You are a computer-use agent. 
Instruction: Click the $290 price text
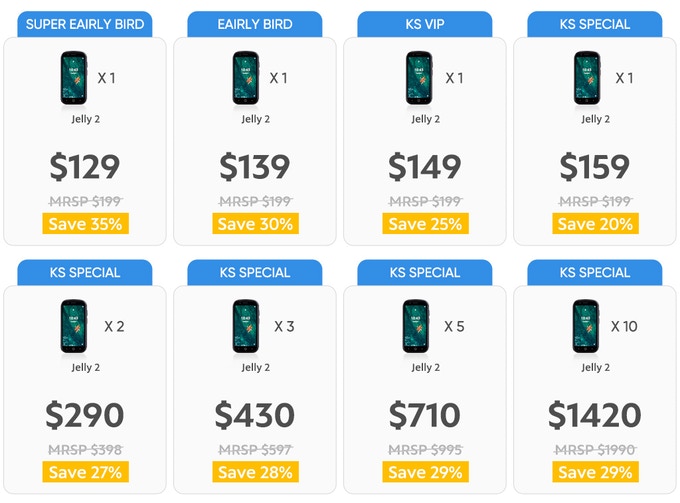pos(85,415)
